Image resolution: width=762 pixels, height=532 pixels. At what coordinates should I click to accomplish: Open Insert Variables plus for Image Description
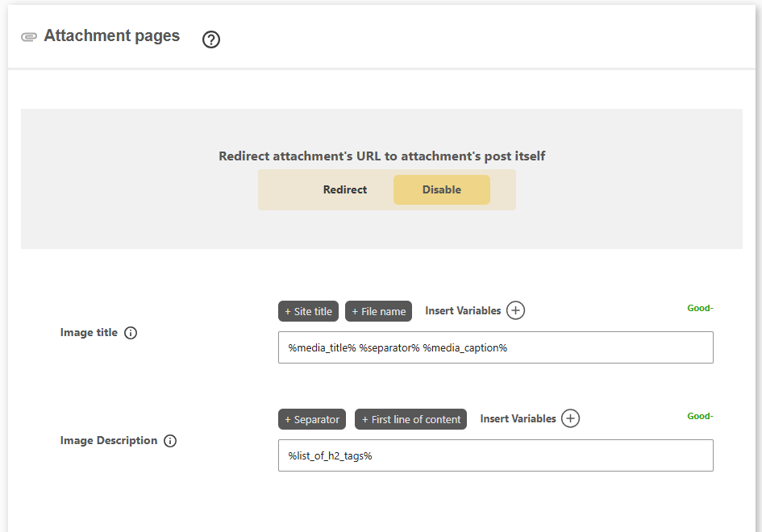571,418
